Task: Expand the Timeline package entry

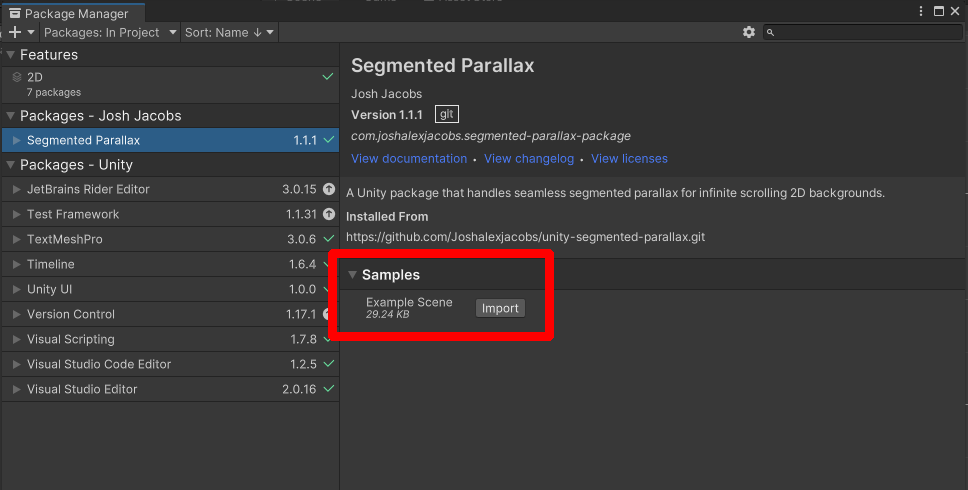Action: 16,264
